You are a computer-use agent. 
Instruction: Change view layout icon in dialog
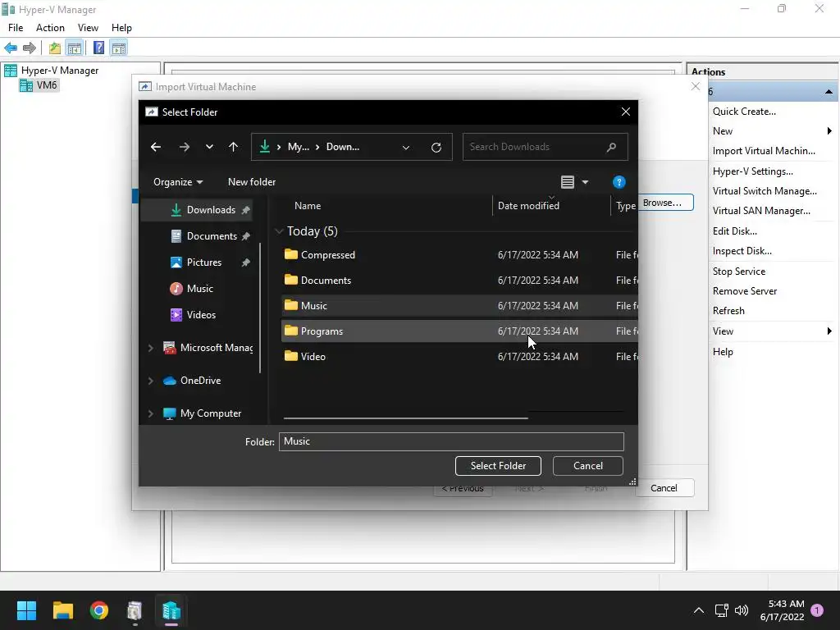(568, 182)
